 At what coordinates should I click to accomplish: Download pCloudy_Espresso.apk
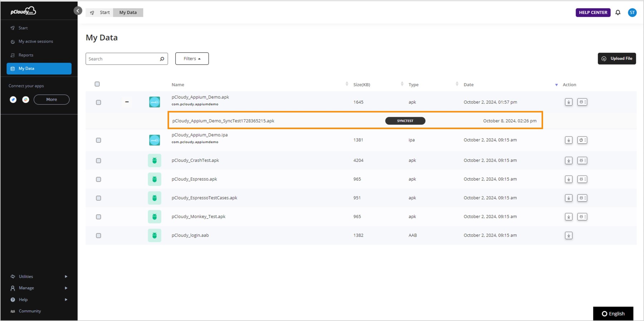[569, 179]
